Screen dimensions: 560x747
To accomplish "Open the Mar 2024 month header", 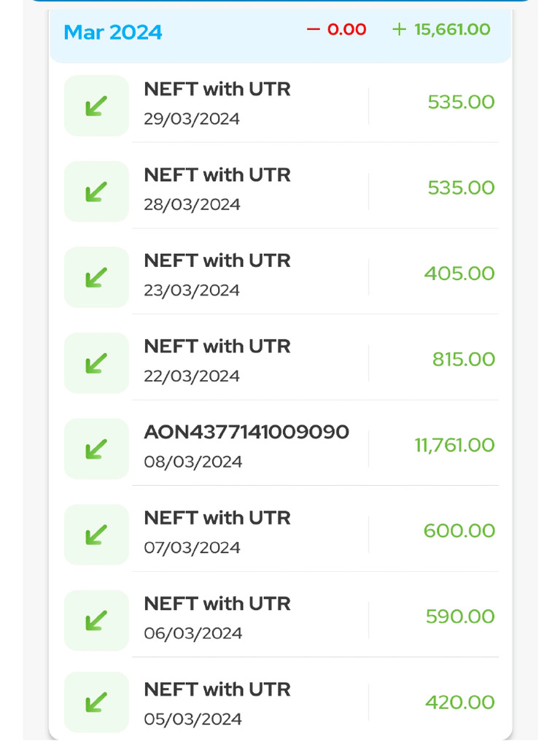I will coord(113,32).
